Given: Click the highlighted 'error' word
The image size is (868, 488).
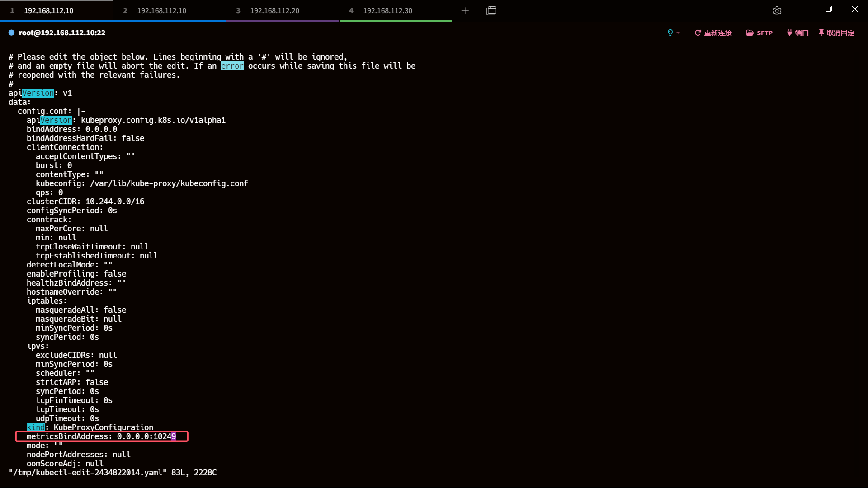Looking at the screenshot, I should pos(232,66).
